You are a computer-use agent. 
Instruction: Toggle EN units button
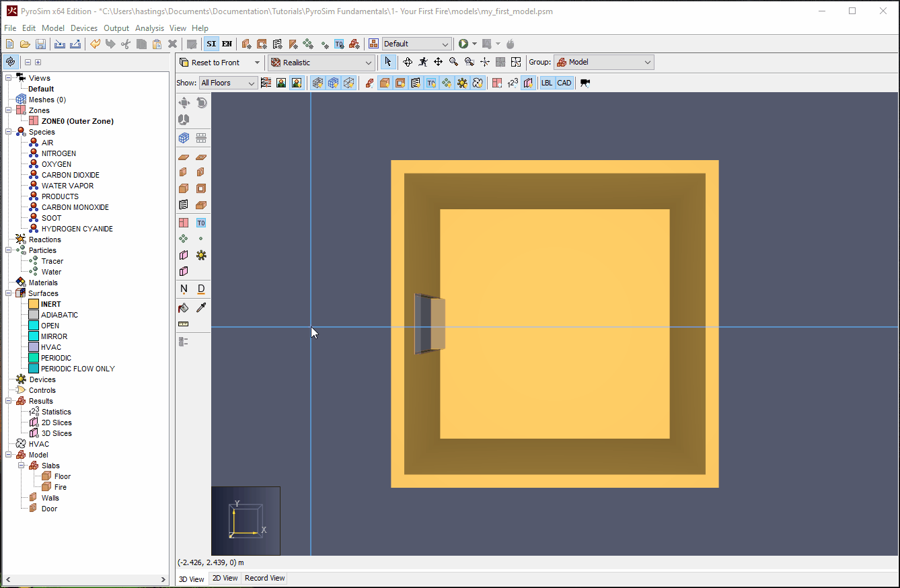tap(227, 44)
